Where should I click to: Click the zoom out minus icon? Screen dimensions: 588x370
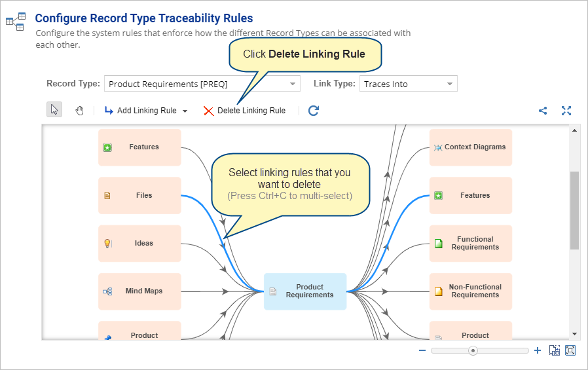[422, 350]
